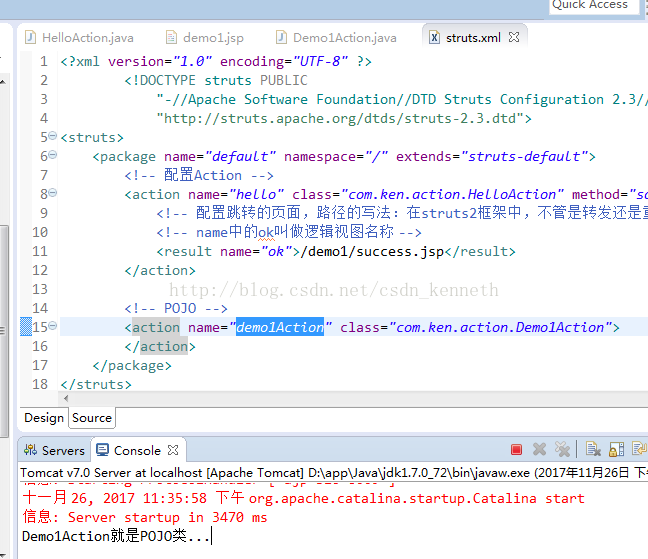
Task: Click the extends value struts-default
Action: [x=525, y=156]
